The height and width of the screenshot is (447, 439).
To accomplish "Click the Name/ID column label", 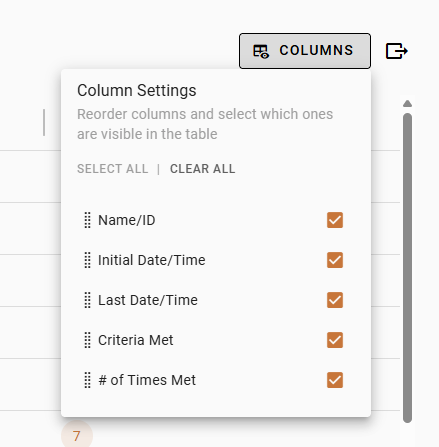I will (x=127, y=220).
